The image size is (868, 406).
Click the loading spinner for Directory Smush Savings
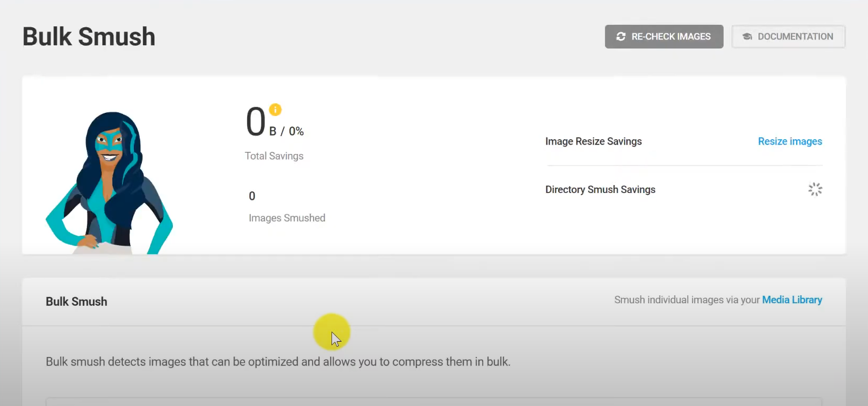click(815, 189)
